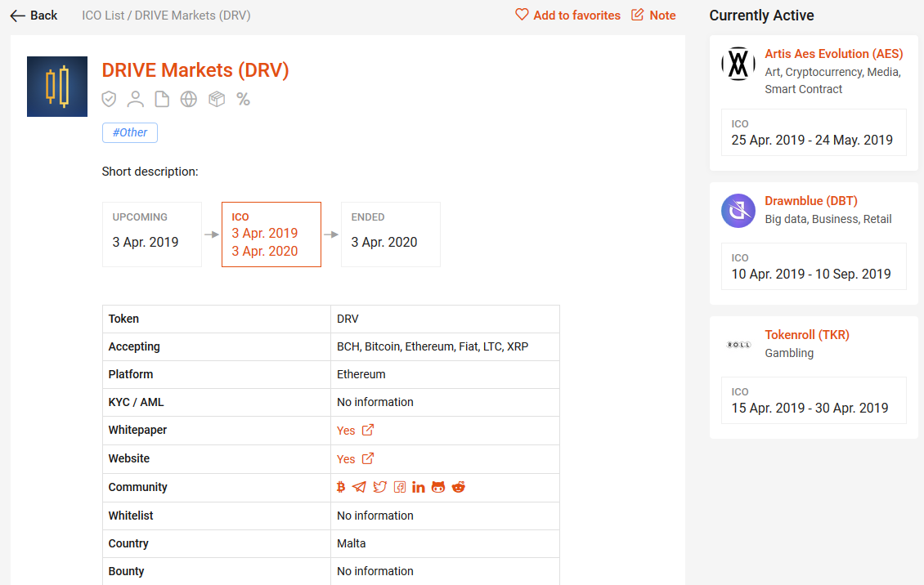
Task: Go back using the Back arrow
Action: (x=34, y=16)
